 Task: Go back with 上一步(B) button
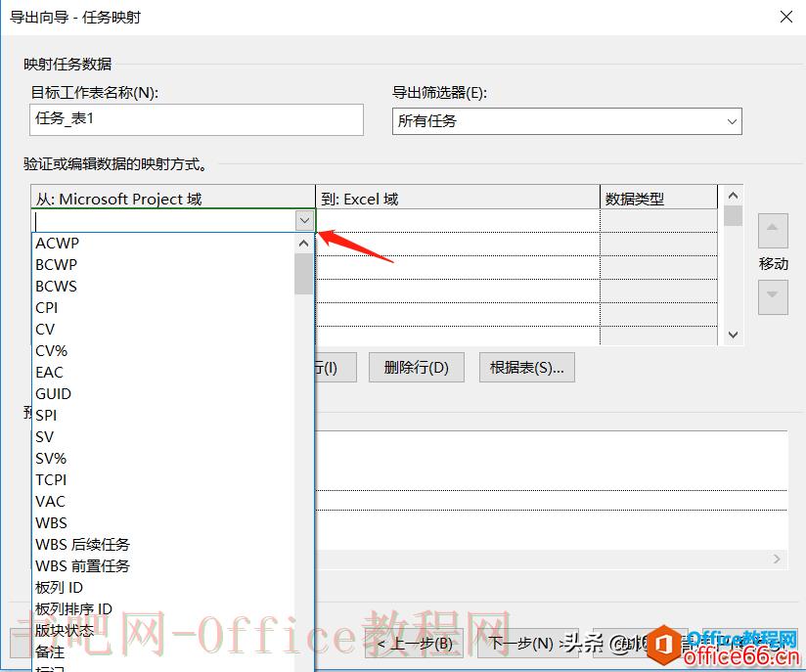(x=415, y=644)
